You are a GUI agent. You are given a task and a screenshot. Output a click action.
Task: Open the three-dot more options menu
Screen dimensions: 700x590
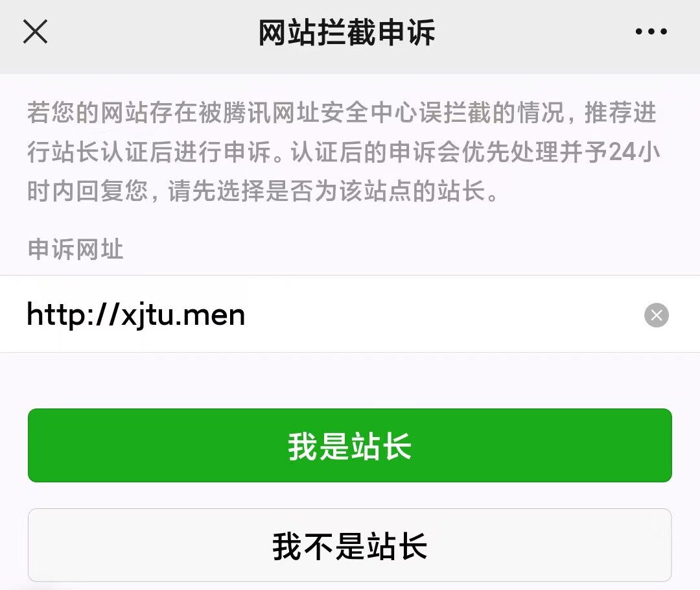click(651, 31)
